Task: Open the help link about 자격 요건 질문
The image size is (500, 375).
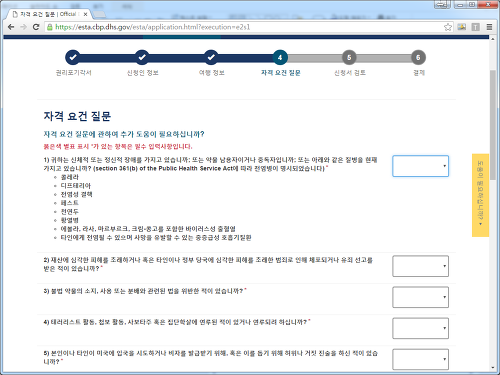Action: coord(124,134)
